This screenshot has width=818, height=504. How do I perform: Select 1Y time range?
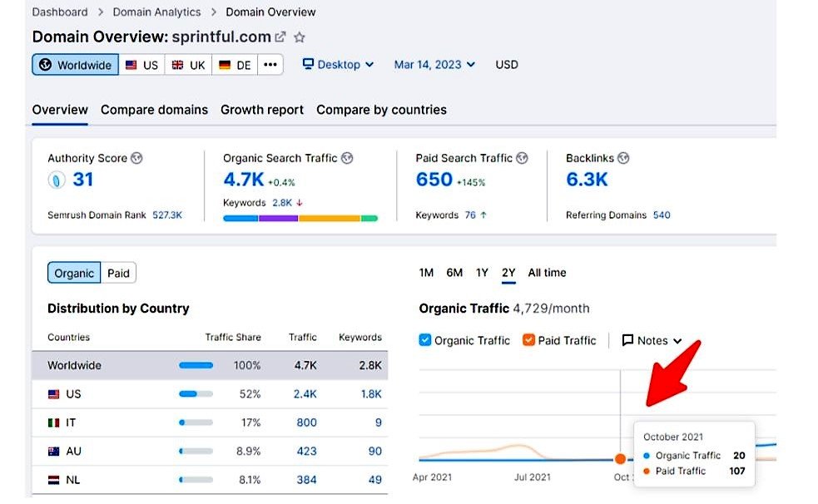[482, 273]
